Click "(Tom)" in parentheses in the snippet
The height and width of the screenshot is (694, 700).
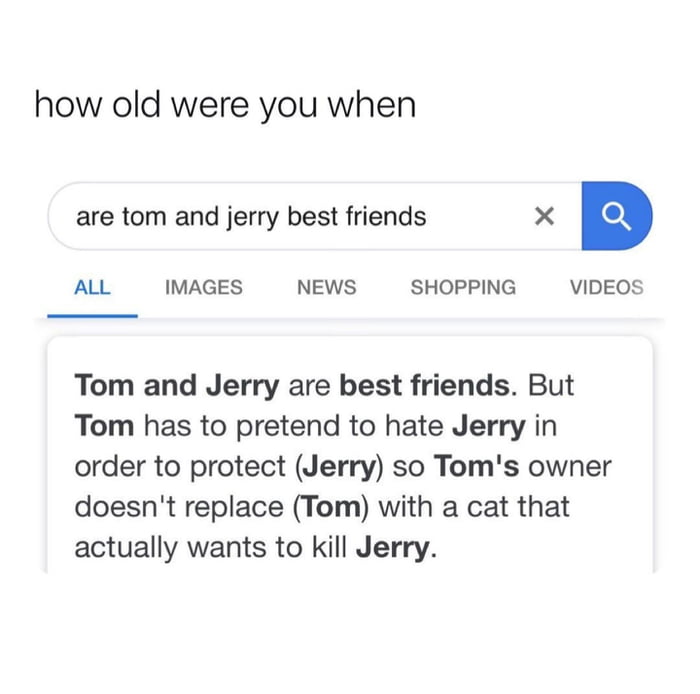(x=333, y=506)
